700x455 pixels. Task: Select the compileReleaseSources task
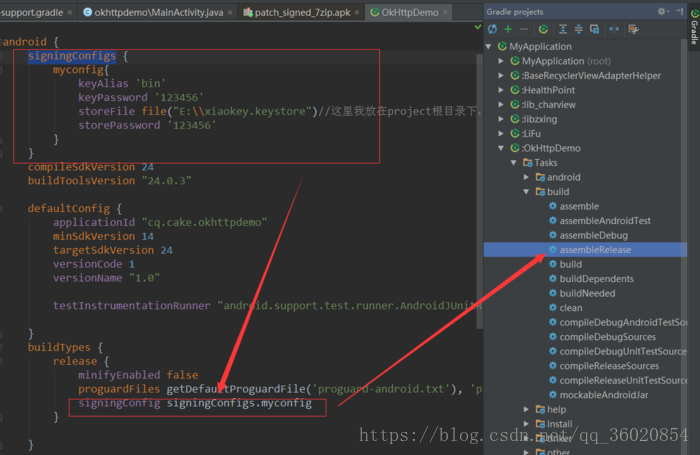tap(609, 366)
